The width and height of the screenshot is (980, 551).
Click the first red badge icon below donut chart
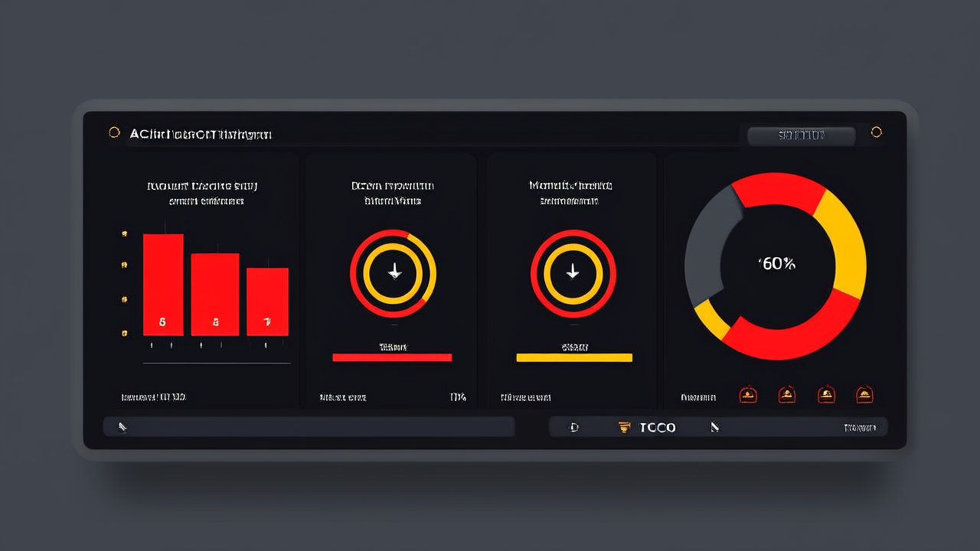(x=748, y=395)
